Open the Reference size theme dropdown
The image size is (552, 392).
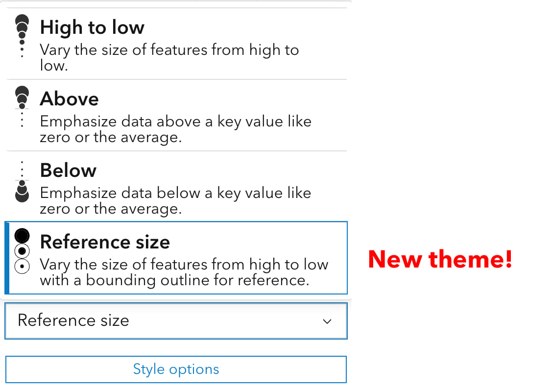coord(176,321)
